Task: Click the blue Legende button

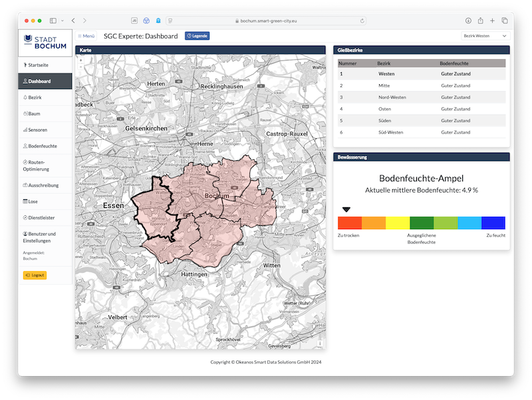Action: coord(197,36)
